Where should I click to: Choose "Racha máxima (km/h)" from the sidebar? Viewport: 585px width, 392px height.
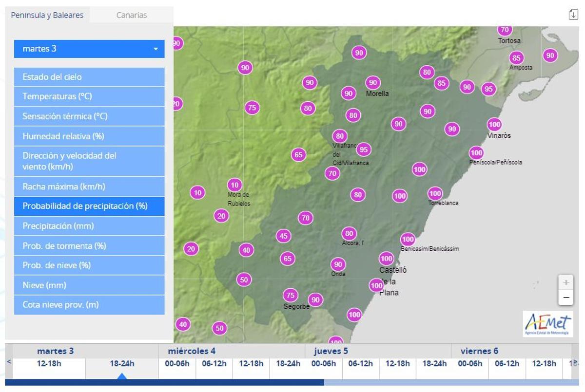click(89, 187)
